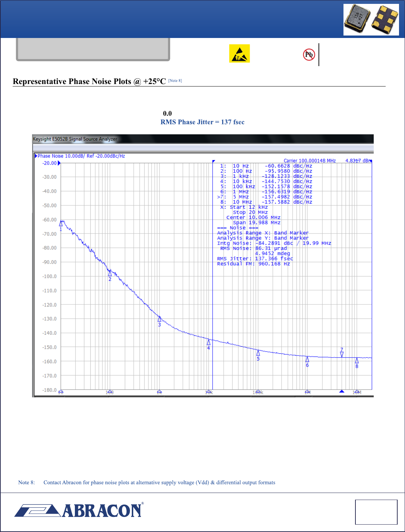Screen dimensions: 405x532
Task: Click the oscillator bottom-view gold pad photo
Action: point(385,20)
